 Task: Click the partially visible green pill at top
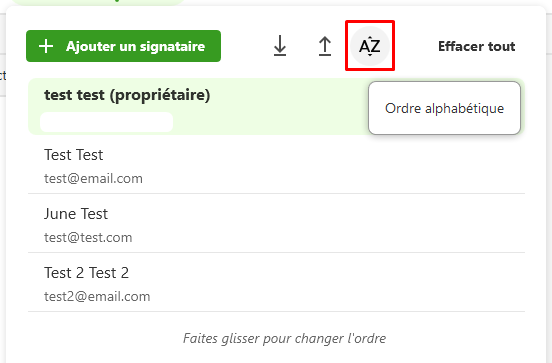[x=99, y=2]
